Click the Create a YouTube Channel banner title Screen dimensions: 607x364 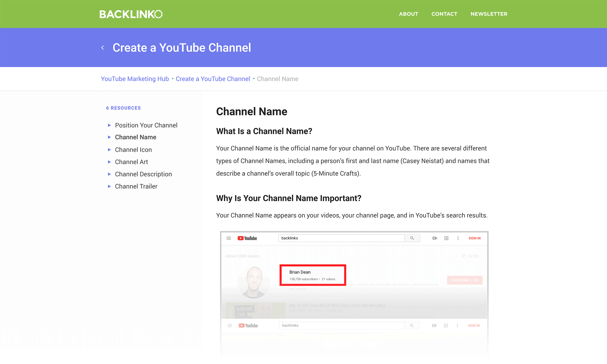click(x=182, y=48)
